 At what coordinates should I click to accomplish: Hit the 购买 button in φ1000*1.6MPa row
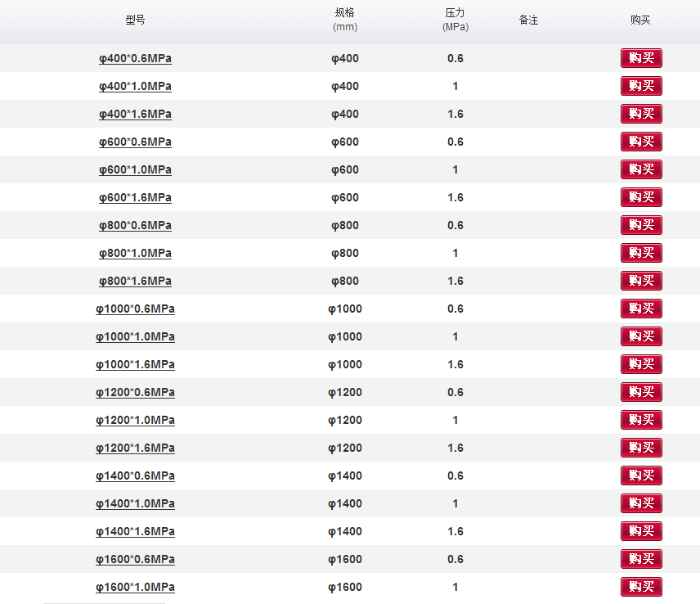coord(641,364)
